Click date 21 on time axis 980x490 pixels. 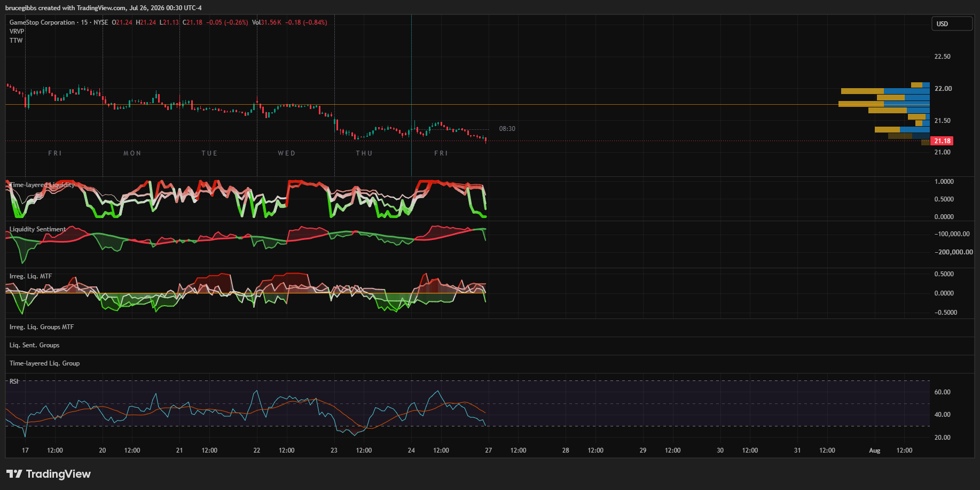coord(179,450)
